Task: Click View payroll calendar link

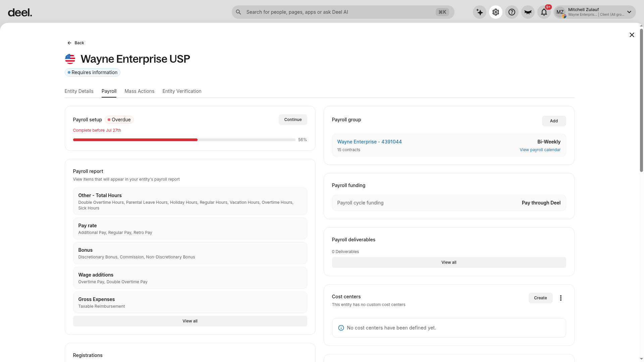Action: [540, 150]
